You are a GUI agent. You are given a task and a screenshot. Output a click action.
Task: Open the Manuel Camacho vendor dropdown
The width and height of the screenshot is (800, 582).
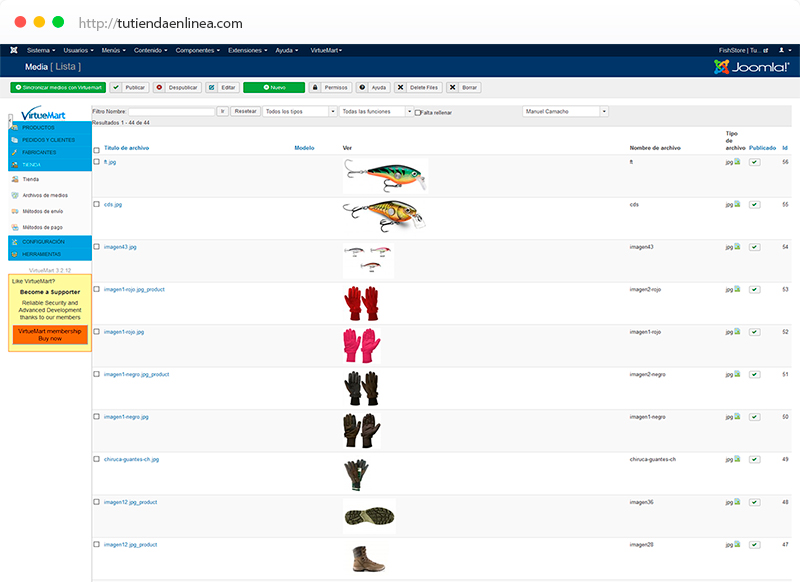(x=565, y=111)
